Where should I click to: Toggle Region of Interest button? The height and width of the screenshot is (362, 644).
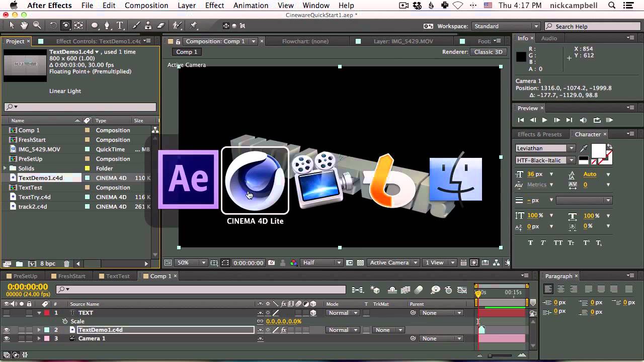pos(225,262)
